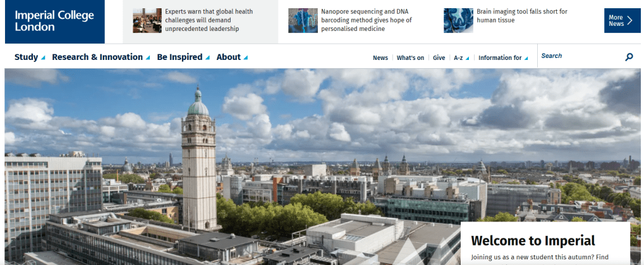Go to the News link
644x265 pixels.
380,58
